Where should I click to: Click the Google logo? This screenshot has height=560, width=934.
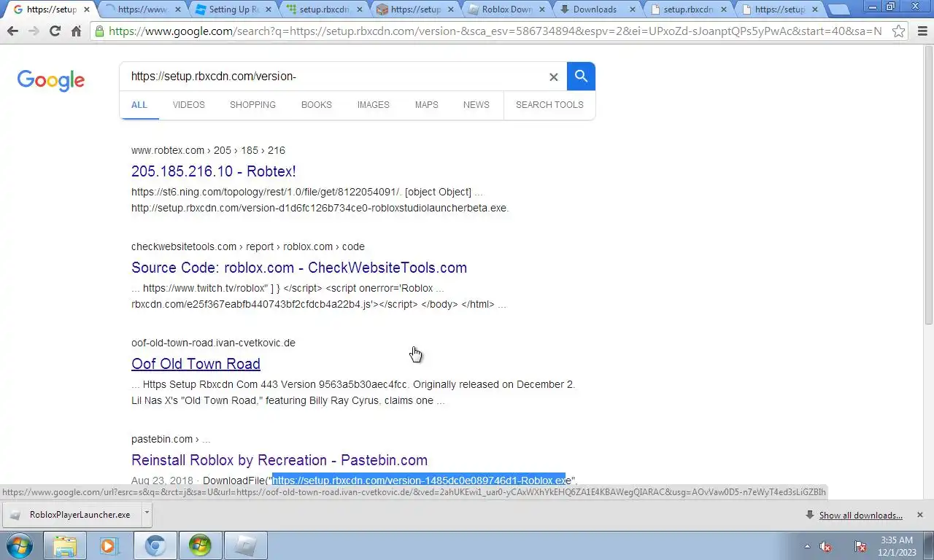pos(51,80)
